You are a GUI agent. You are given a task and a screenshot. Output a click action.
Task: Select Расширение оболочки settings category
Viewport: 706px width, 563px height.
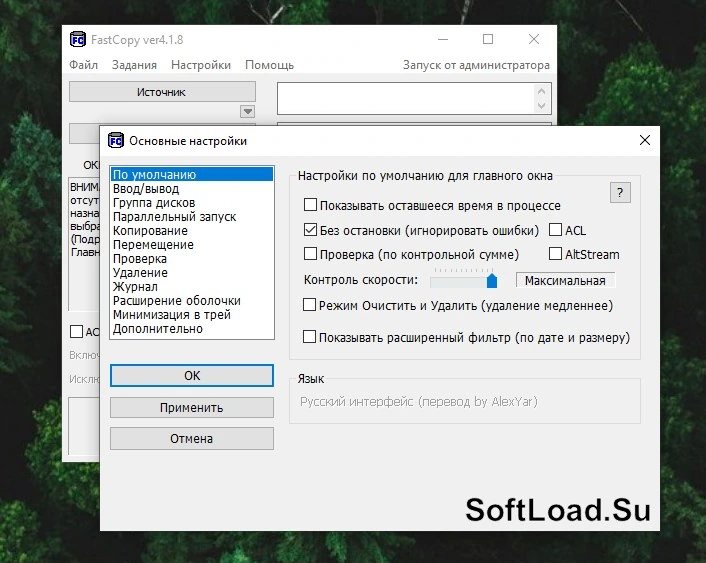[x=192, y=300]
